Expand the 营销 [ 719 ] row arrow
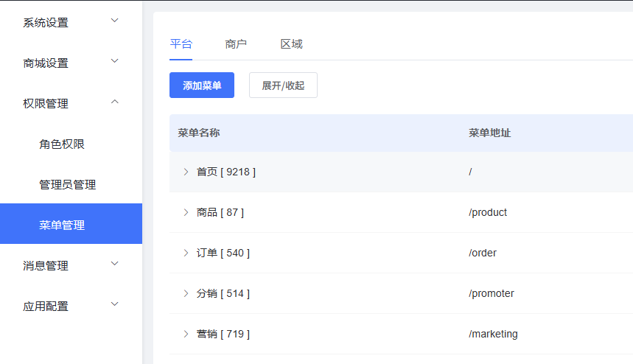Image resolution: width=633 pixels, height=364 pixels. (x=186, y=334)
